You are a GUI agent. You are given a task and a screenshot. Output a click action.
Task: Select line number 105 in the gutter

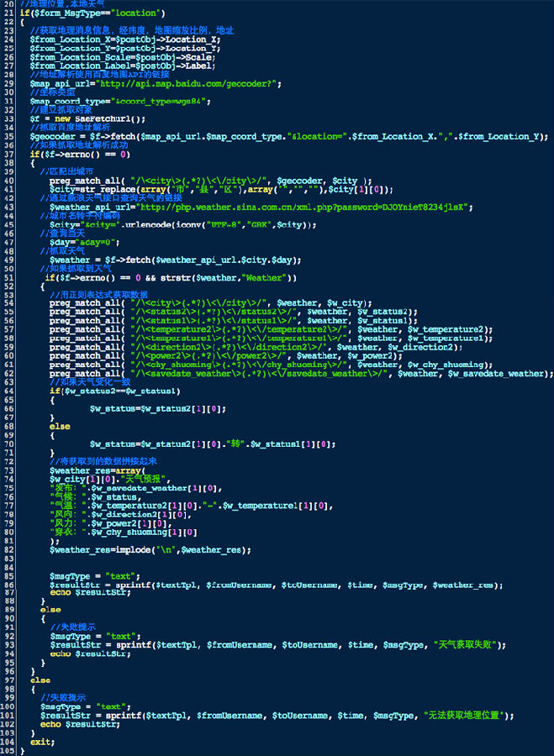click(x=8, y=752)
